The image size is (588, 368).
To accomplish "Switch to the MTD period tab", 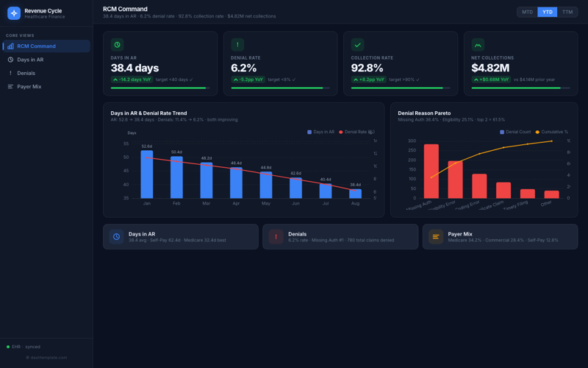I will pyautogui.click(x=527, y=12).
